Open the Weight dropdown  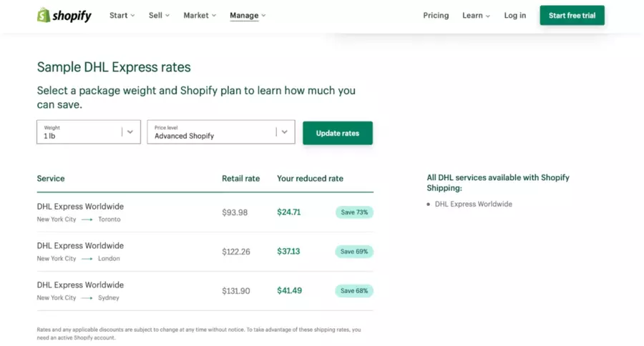89,132
